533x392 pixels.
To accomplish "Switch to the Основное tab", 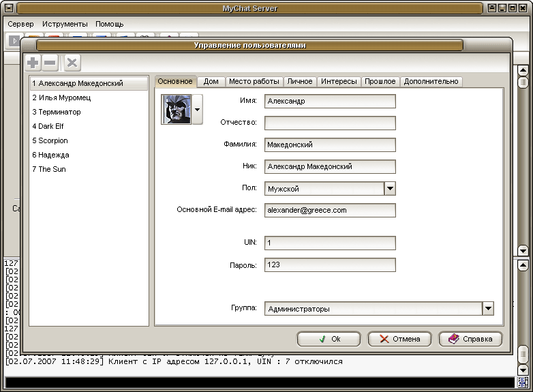I will (x=175, y=82).
